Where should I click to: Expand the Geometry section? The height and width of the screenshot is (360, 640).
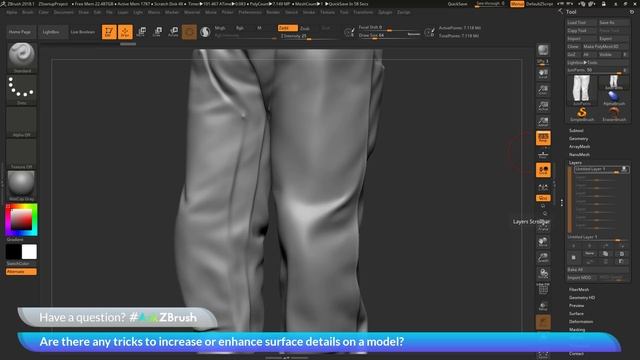(x=578, y=139)
